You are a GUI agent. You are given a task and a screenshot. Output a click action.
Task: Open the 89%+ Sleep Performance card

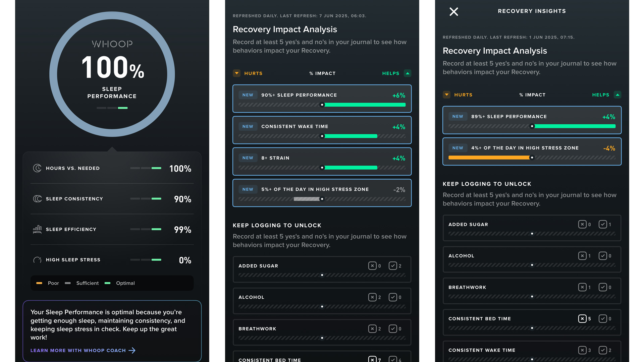click(x=532, y=120)
